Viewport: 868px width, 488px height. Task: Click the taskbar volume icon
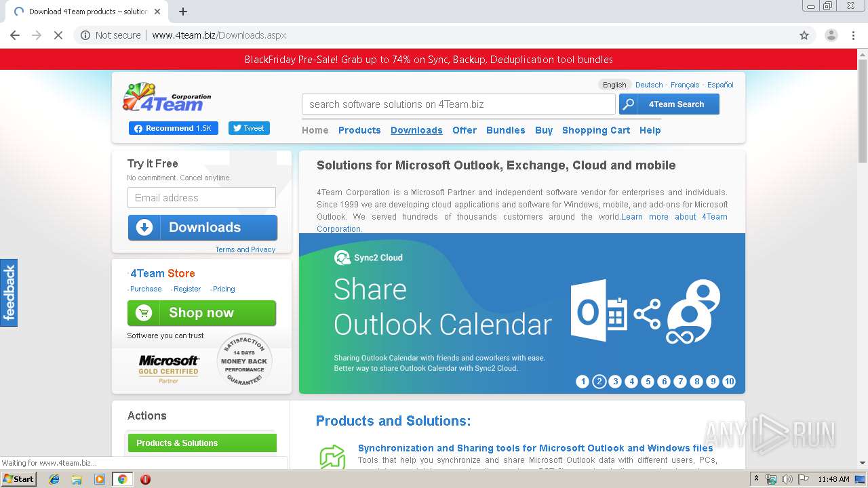(x=787, y=479)
